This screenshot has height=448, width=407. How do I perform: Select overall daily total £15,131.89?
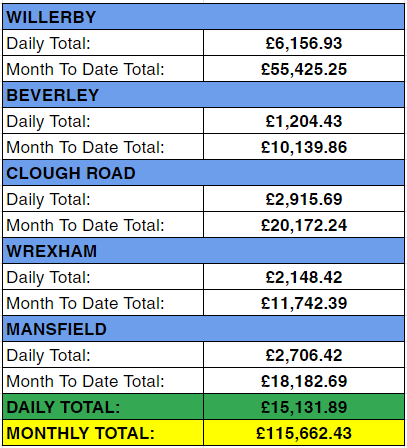pos(304,407)
